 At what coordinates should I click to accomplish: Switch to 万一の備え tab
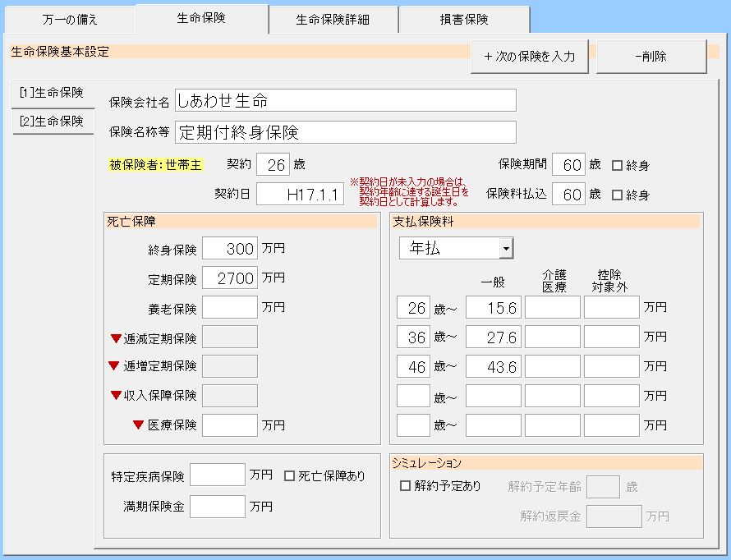pyautogui.click(x=70, y=20)
